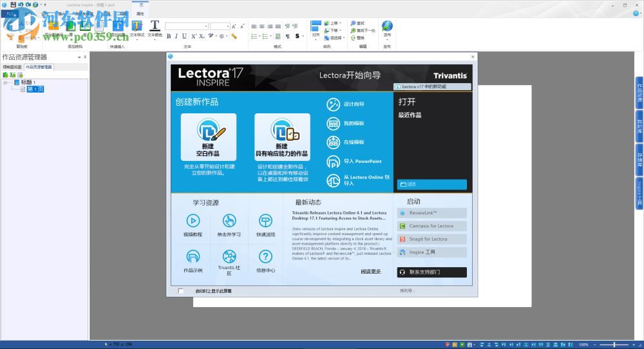The image size is (644, 349).
Task: Click Contact Support (联系支持部门) button
Action: pos(431,272)
